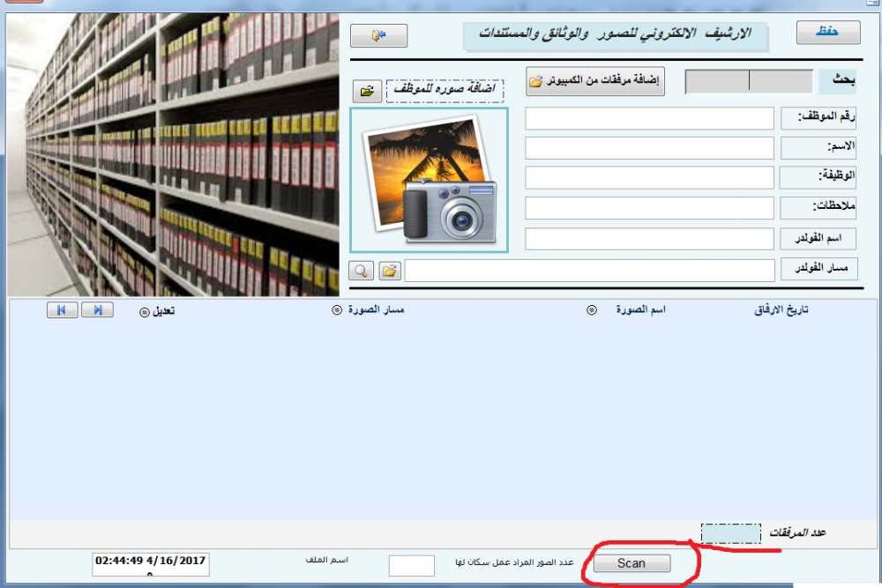Image resolution: width=882 pixels, height=588 pixels.
Task: Select the radio icon beside تعديل
Action: click(145, 312)
